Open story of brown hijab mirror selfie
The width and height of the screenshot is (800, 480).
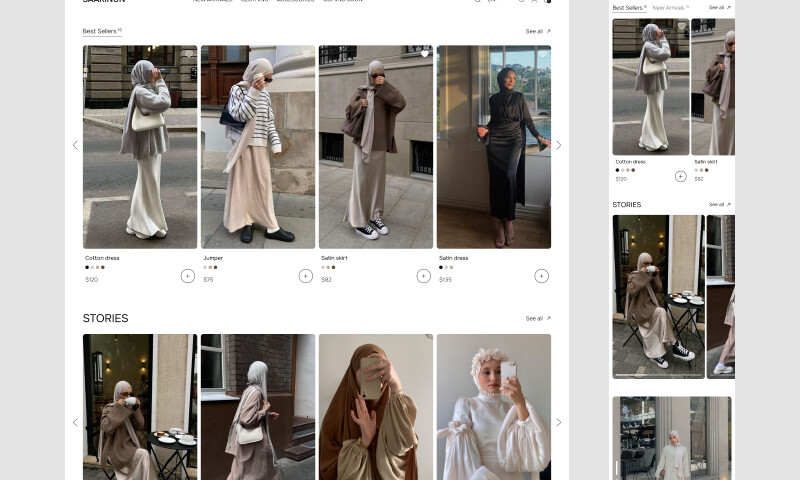pos(376,407)
